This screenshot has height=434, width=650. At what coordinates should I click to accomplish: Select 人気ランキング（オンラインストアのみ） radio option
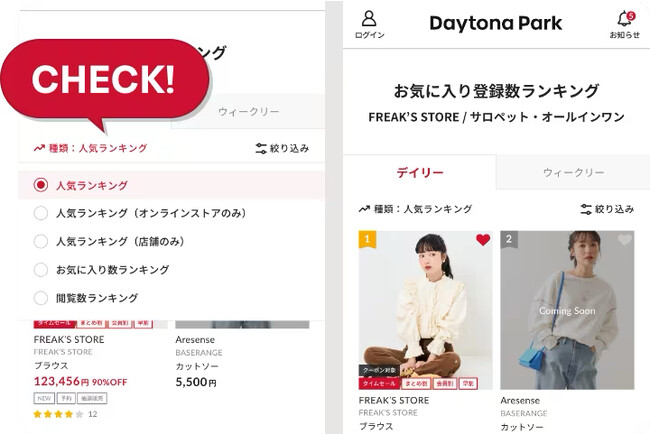click(41, 213)
